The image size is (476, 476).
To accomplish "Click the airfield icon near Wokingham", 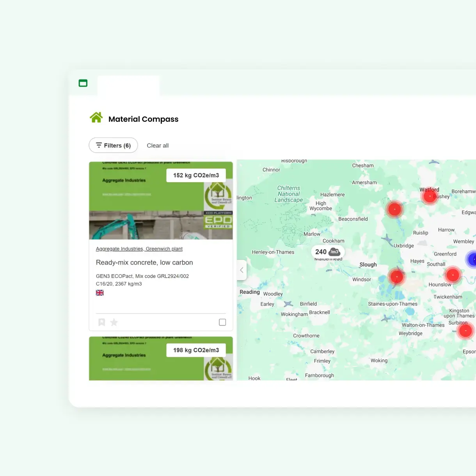I will tap(288, 304).
